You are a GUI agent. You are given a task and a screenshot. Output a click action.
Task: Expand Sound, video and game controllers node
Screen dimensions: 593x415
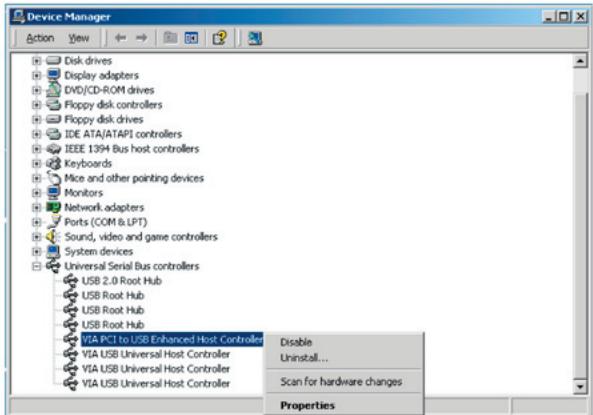click(36, 237)
